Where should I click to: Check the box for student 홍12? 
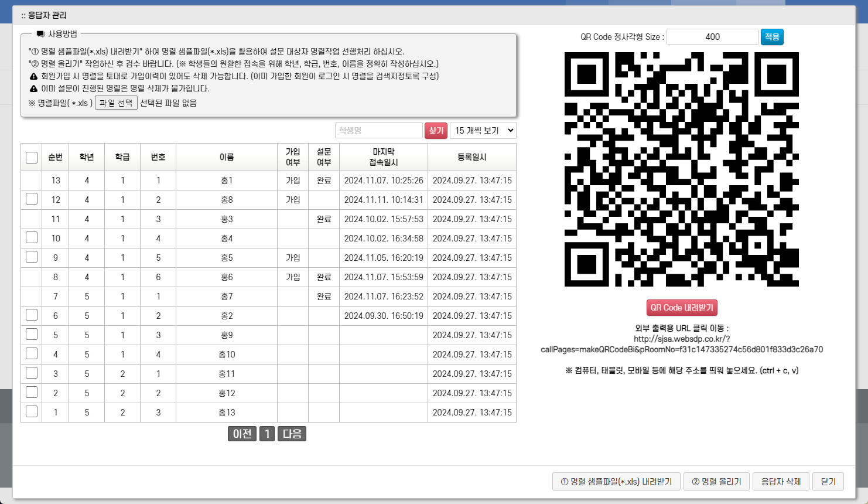click(32, 392)
